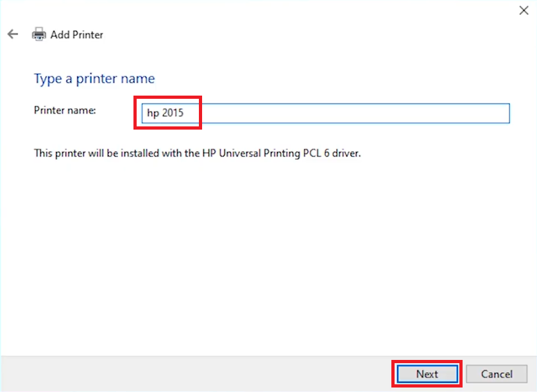Image resolution: width=537 pixels, height=392 pixels.
Task: Click the "hp 2015" text in field
Action: [166, 113]
